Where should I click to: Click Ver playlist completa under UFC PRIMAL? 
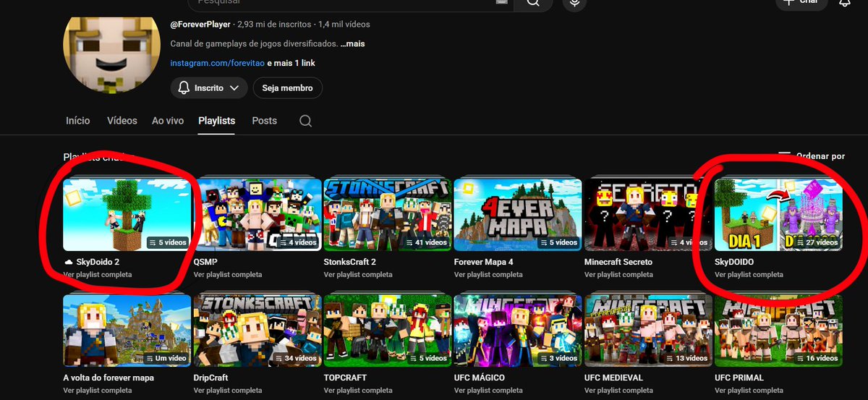749,391
